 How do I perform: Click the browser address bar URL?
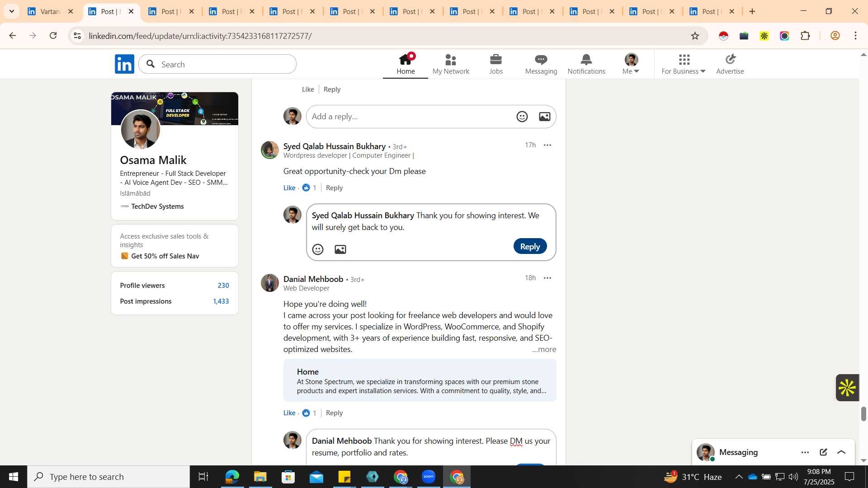click(200, 36)
